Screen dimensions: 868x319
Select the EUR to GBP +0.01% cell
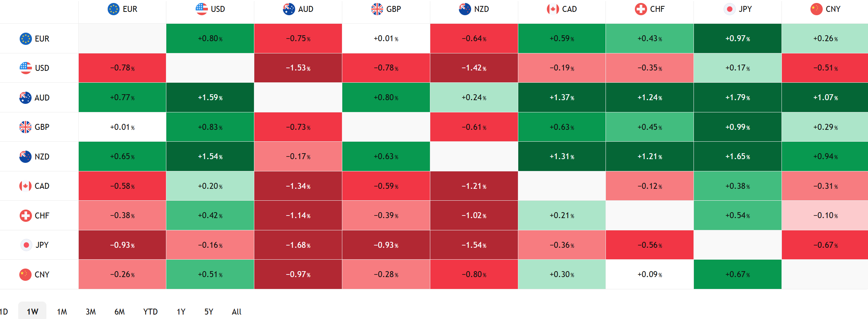(386, 39)
